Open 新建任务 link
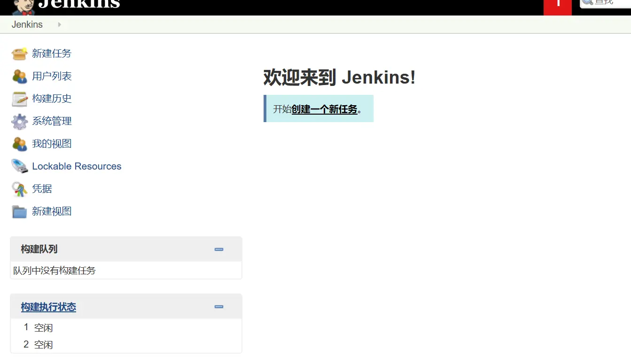The height and width of the screenshot is (364, 631). (x=52, y=54)
